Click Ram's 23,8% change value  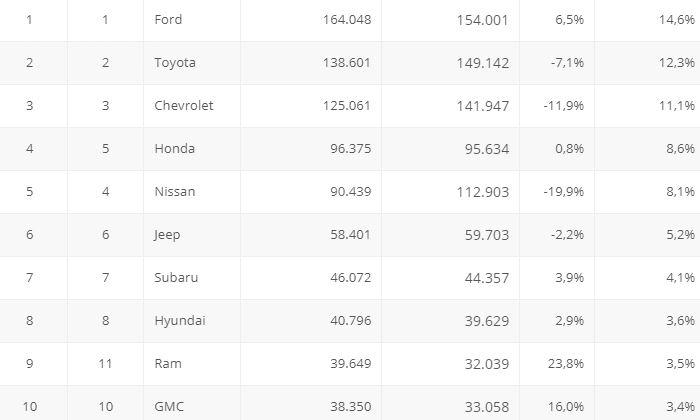coord(567,364)
